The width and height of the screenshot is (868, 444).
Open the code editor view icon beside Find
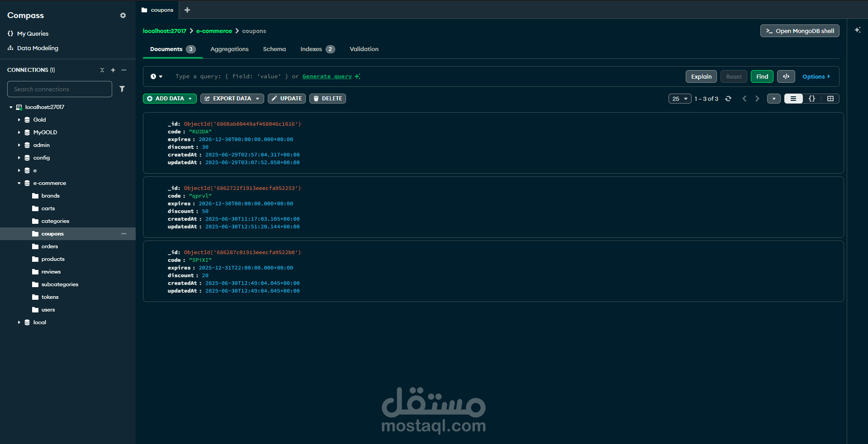point(786,76)
